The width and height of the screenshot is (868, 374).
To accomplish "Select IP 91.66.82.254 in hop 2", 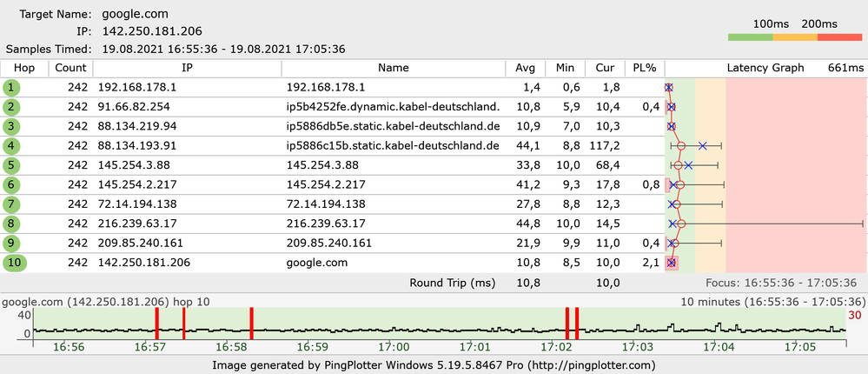I will (134, 107).
